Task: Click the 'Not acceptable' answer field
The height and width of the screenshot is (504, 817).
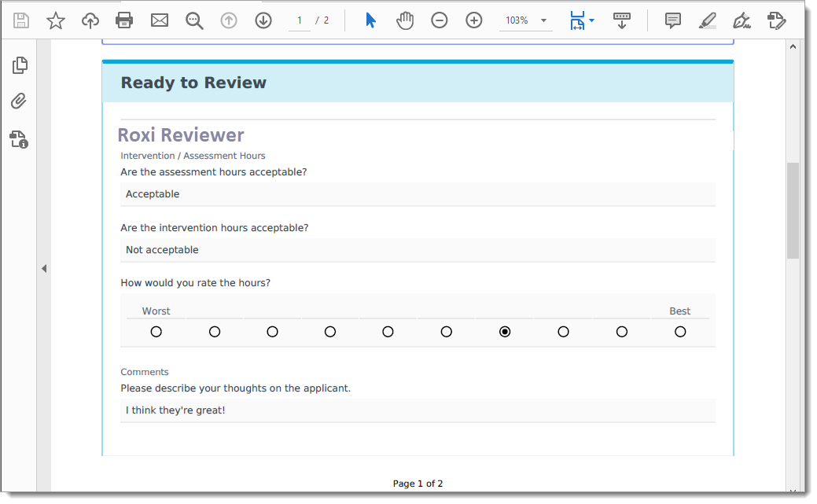Action: pyautogui.click(x=418, y=250)
